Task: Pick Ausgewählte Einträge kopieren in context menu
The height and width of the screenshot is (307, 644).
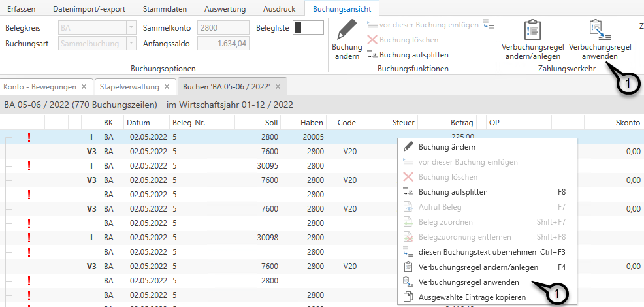Action: click(x=472, y=297)
